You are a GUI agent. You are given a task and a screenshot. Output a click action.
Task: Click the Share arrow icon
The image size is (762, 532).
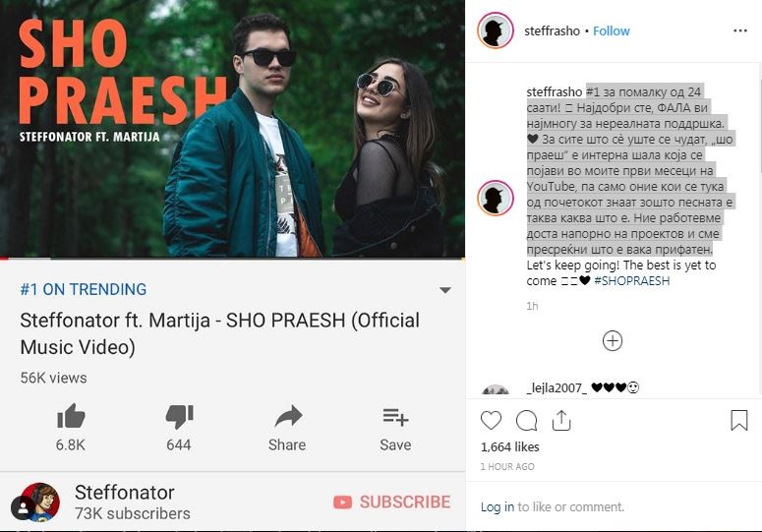coord(288,416)
